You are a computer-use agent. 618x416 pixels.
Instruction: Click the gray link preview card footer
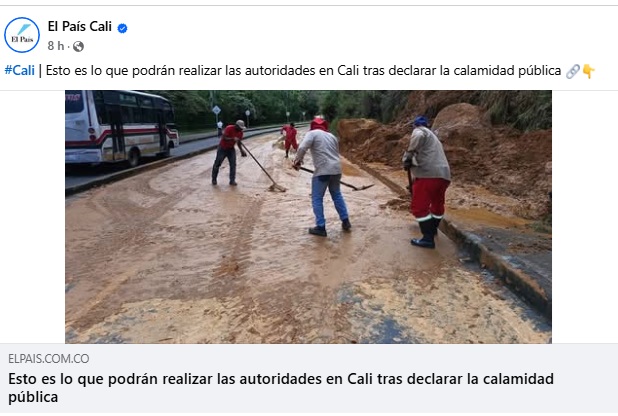point(309,378)
